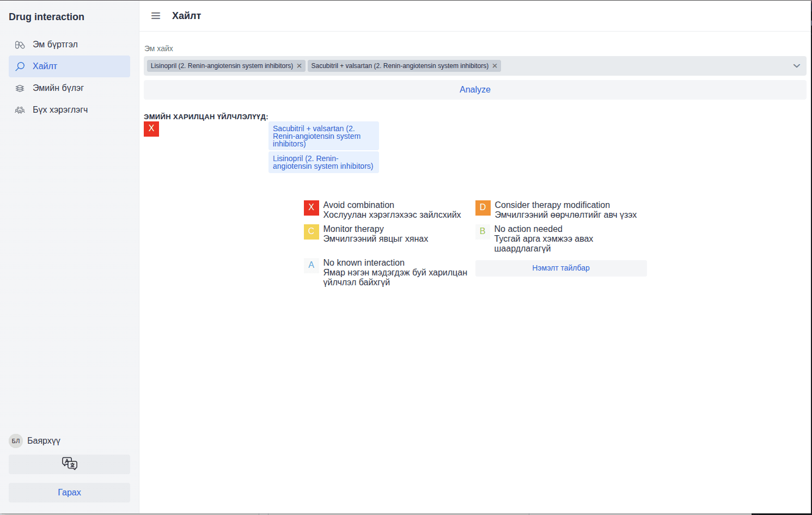The height and width of the screenshot is (515, 812).
Task: Click the red X interaction result badge
Action: [151, 129]
